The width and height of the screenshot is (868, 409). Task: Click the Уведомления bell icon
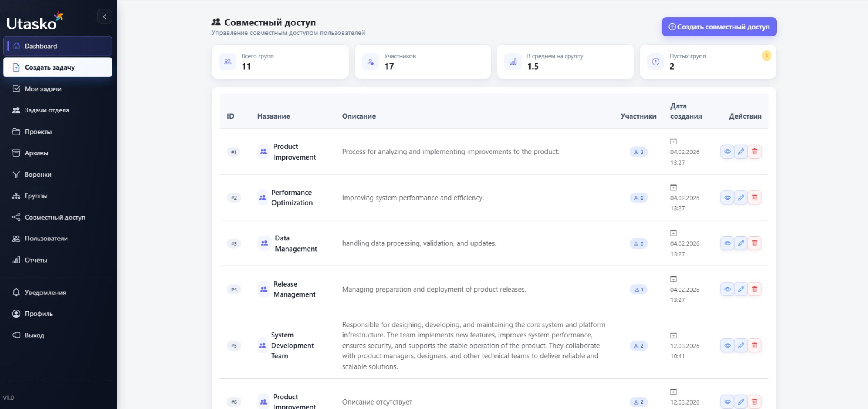click(16, 292)
